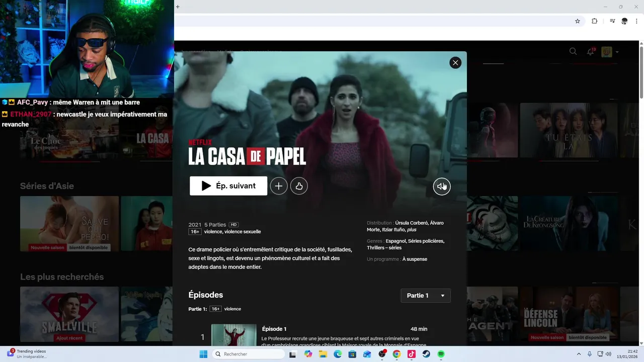
Task: Launch Copilot from taskbar
Action: (308, 354)
